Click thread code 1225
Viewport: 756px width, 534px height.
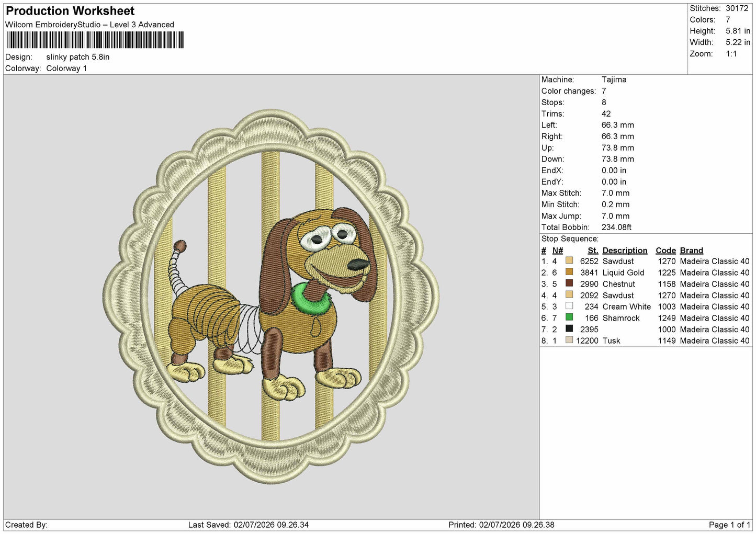[x=667, y=272]
